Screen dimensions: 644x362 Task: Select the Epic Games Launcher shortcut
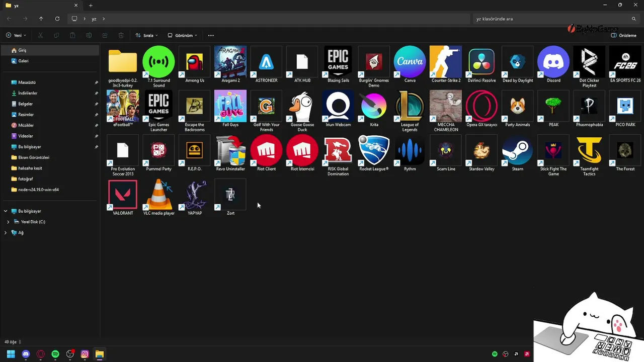158,112
